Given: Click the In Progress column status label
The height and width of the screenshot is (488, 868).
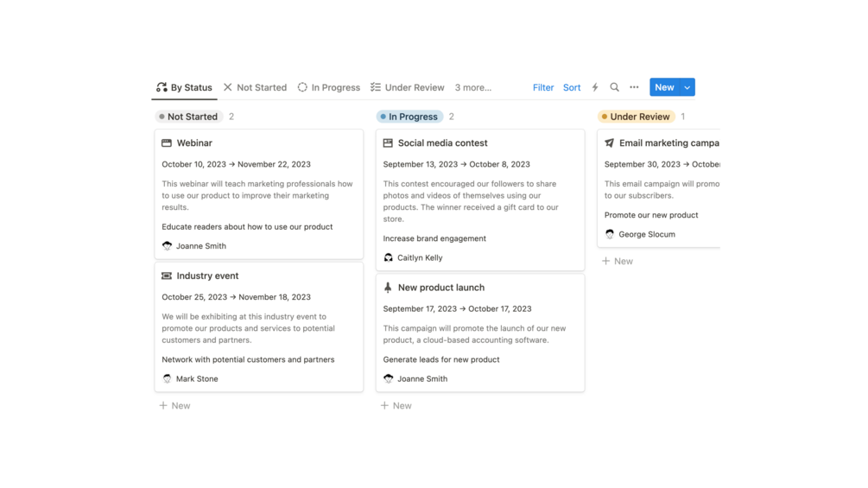Looking at the screenshot, I should [x=409, y=117].
